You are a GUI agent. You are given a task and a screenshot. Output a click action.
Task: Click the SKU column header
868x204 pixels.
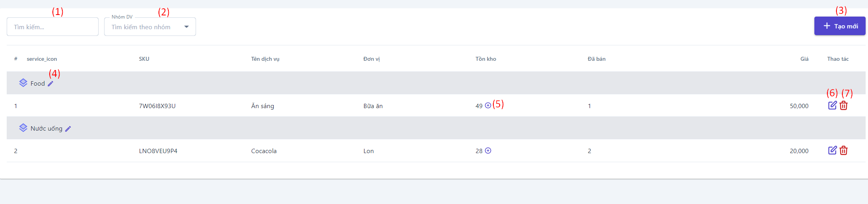[144, 59]
